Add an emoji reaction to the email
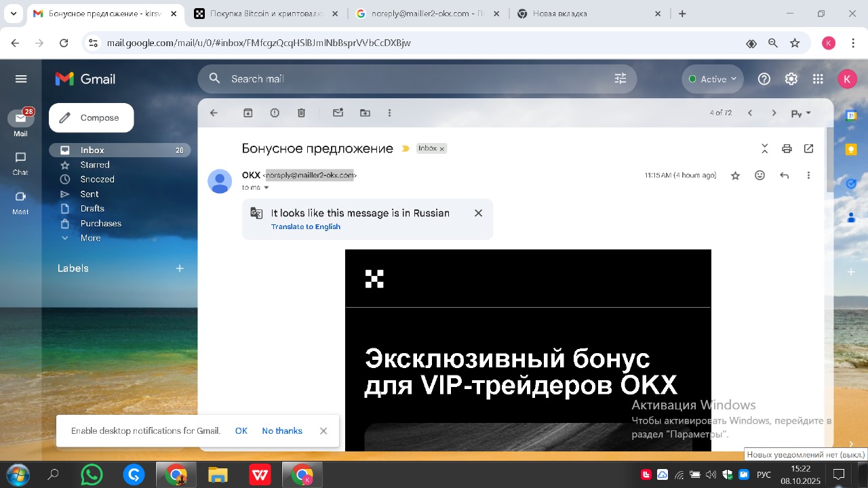 pos(760,176)
